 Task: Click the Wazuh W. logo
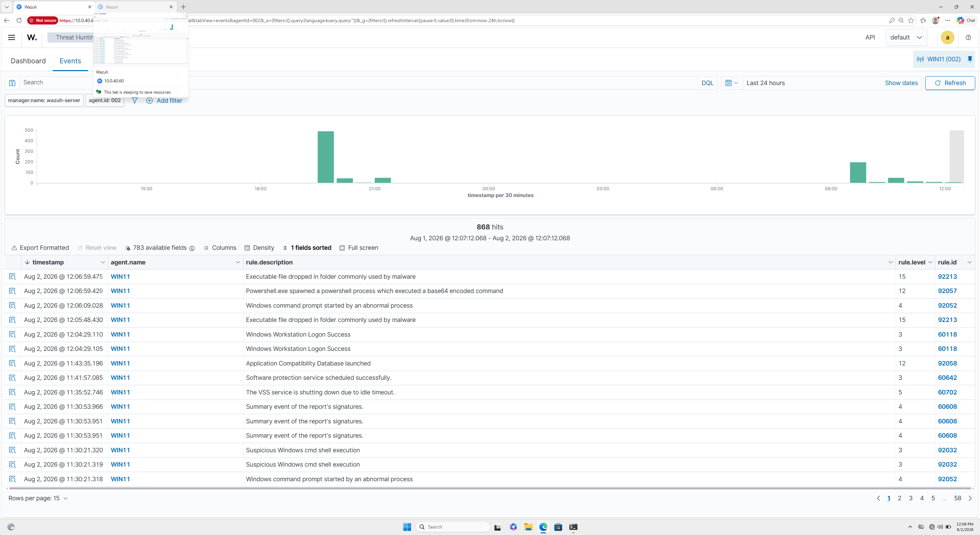pyautogui.click(x=32, y=37)
